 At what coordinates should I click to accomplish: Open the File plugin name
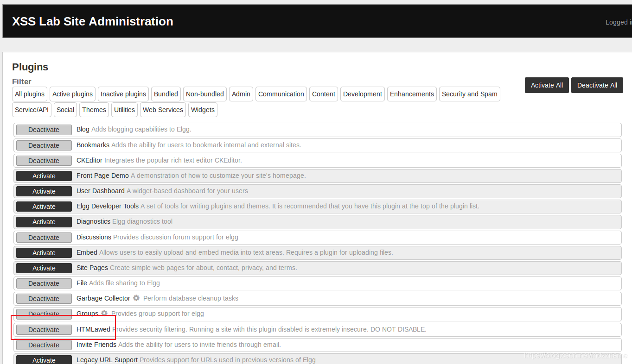(82, 283)
